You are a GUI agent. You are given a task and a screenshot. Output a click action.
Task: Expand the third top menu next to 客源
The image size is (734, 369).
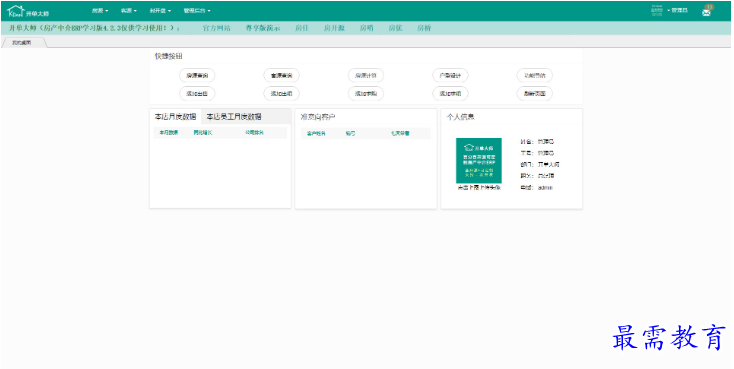(x=160, y=11)
